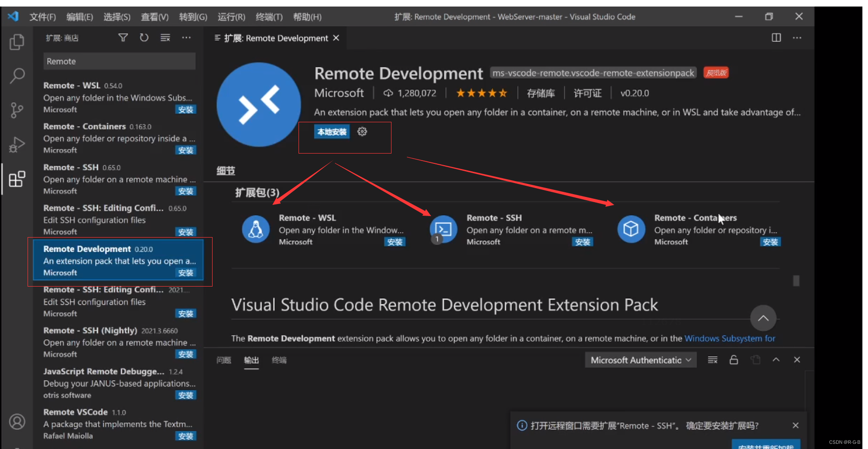Toggle output scroll lock
This screenshot has width=868, height=449.
tap(734, 360)
